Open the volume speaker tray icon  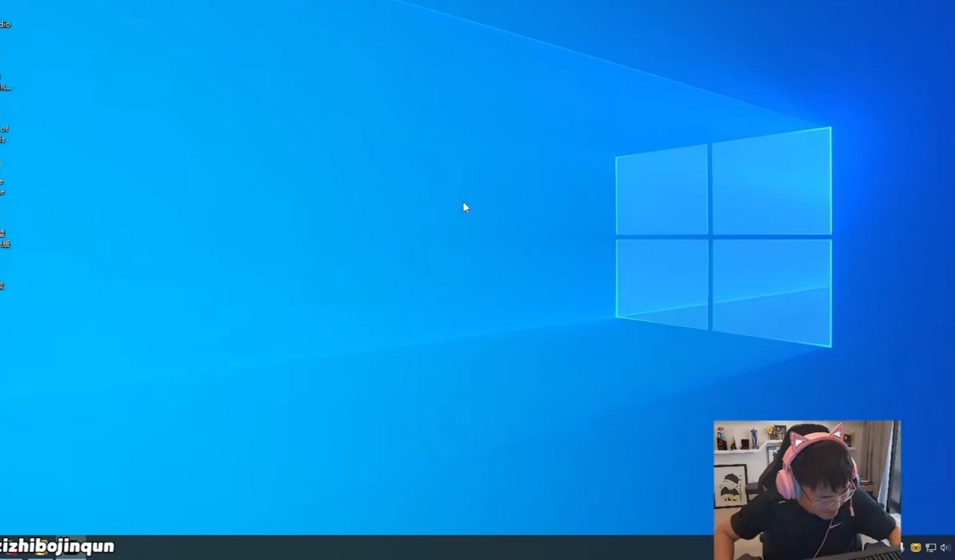(946, 548)
